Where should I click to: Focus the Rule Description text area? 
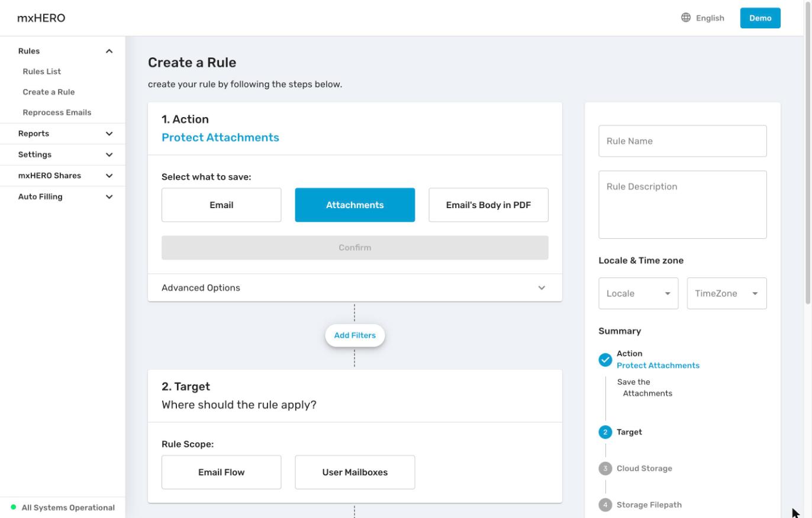(682, 205)
